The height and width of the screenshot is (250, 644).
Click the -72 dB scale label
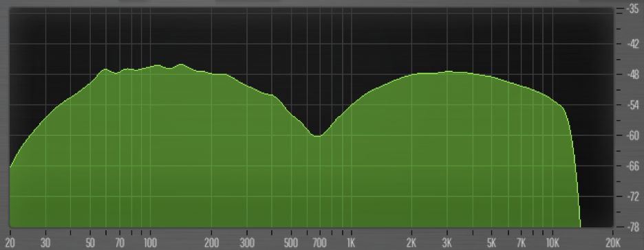pyautogui.click(x=632, y=196)
